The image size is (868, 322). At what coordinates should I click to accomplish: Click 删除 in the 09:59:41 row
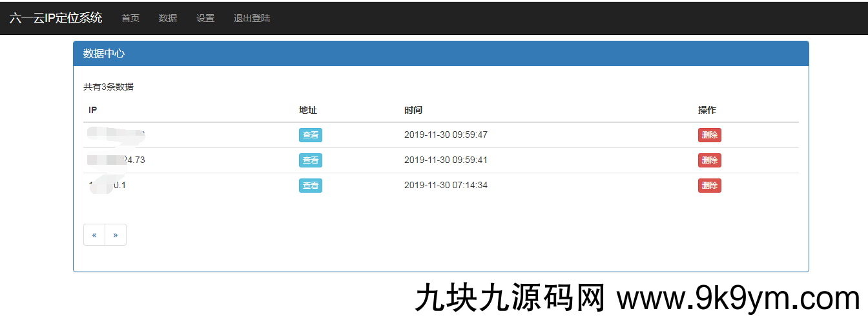709,160
